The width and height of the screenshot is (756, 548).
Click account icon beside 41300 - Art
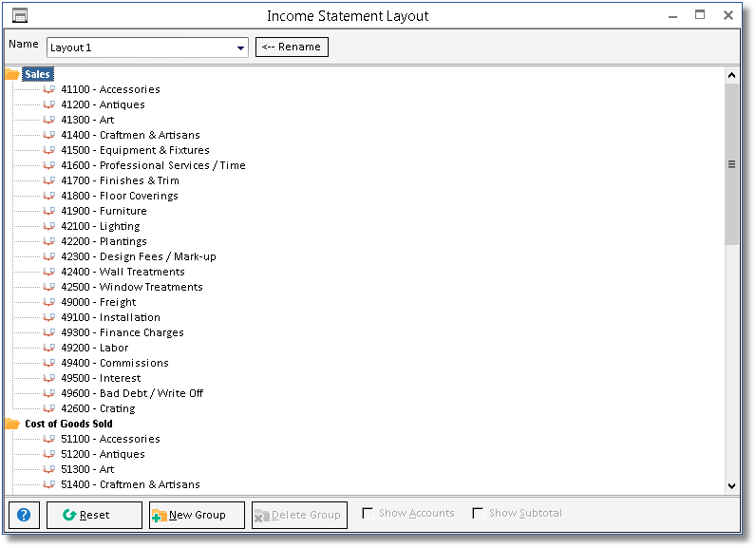coord(48,120)
